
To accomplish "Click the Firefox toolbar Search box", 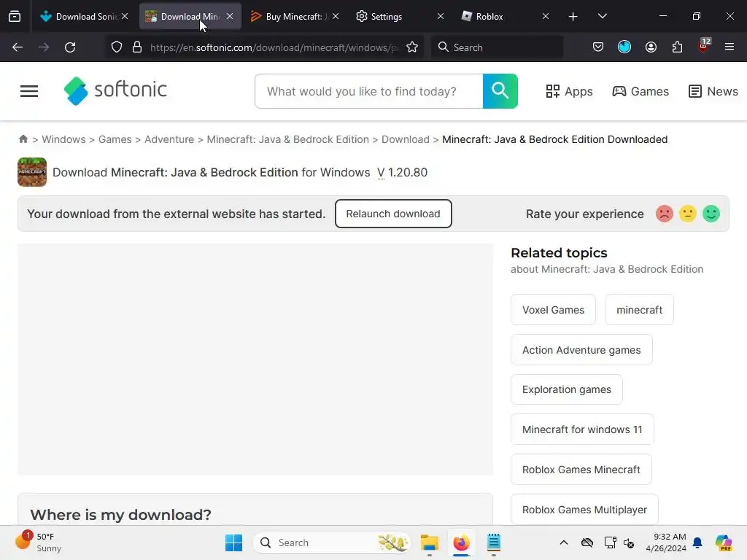I will click(497, 47).
